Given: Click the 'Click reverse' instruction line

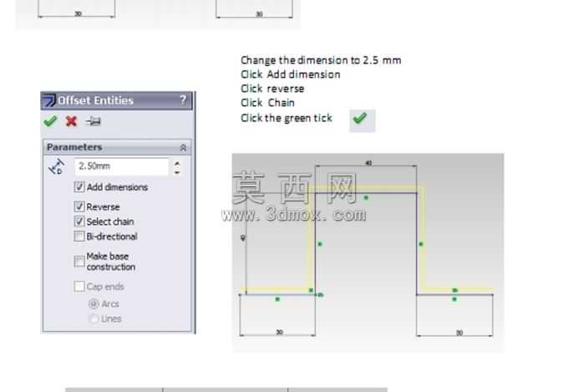Looking at the screenshot, I should pyautogui.click(x=272, y=89).
